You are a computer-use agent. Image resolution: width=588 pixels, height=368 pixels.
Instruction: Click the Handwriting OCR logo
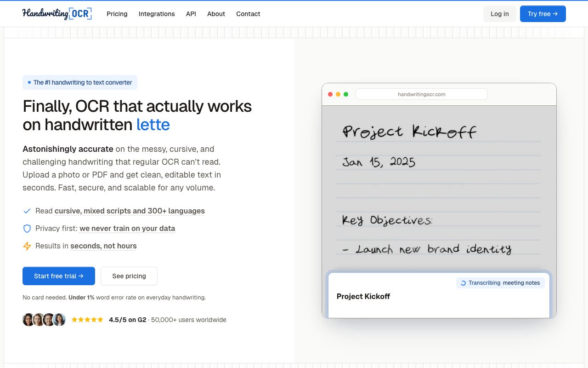pyautogui.click(x=57, y=14)
